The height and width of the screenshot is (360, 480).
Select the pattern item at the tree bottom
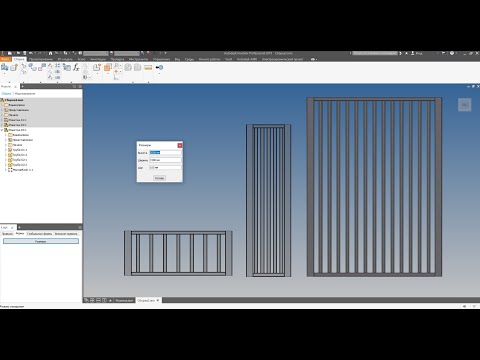20,170
